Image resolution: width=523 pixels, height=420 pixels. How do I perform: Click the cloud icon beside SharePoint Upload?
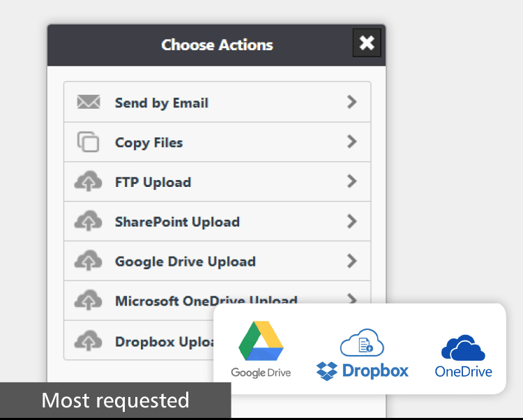[88, 221]
